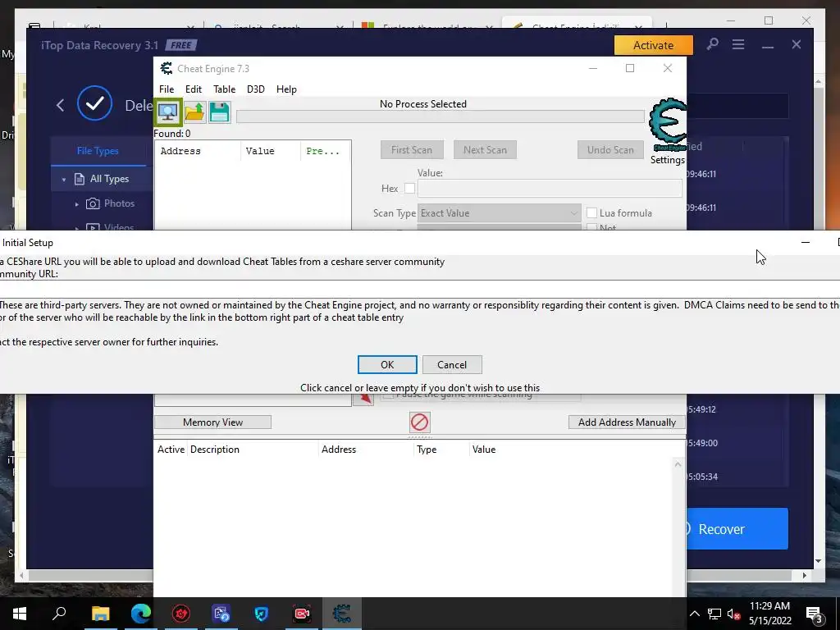The height and width of the screenshot is (630, 840).
Task: Open taskbar search magnifier
Action: 59,613
